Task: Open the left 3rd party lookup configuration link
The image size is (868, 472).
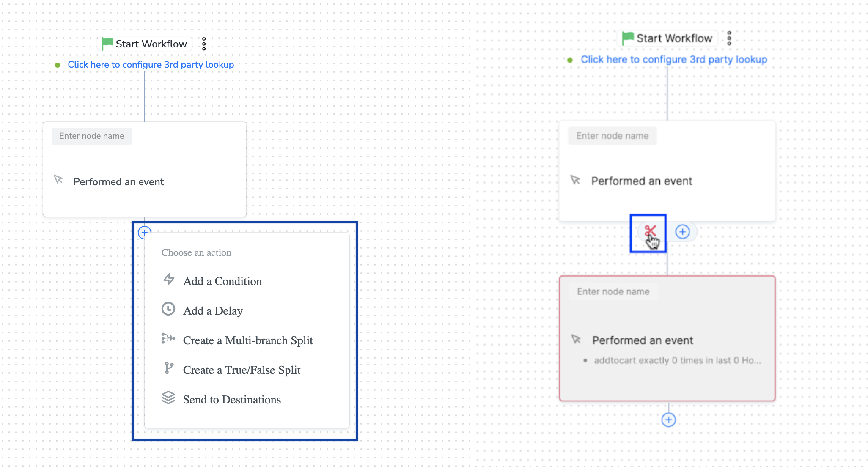Action: tap(151, 65)
